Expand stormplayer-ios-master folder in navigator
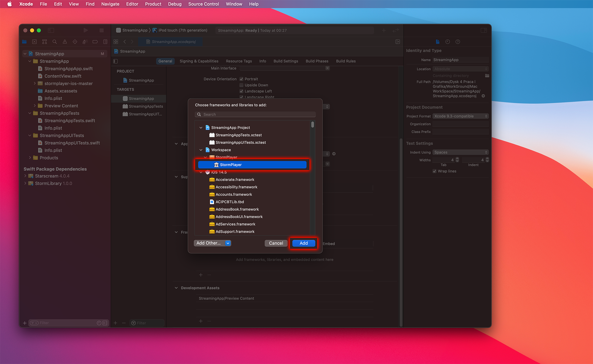This screenshot has width=593, height=364. (35, 83)
